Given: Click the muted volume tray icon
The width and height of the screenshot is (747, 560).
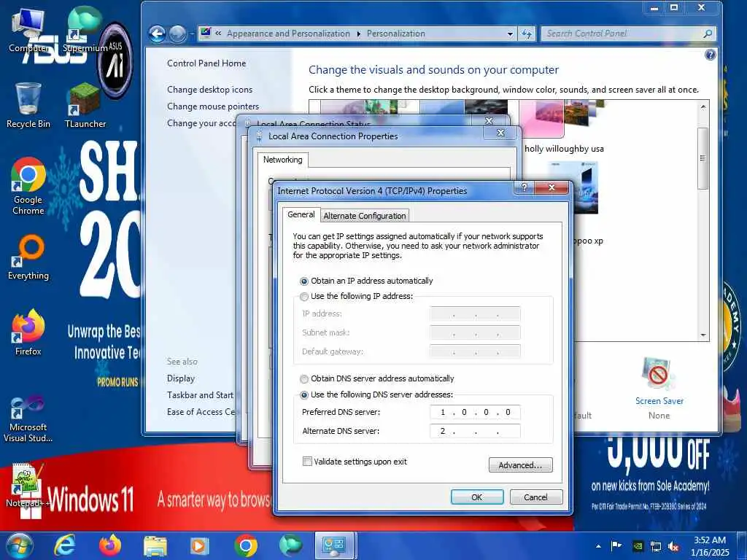Looking at the screenshot, I should tap(673, 547).
